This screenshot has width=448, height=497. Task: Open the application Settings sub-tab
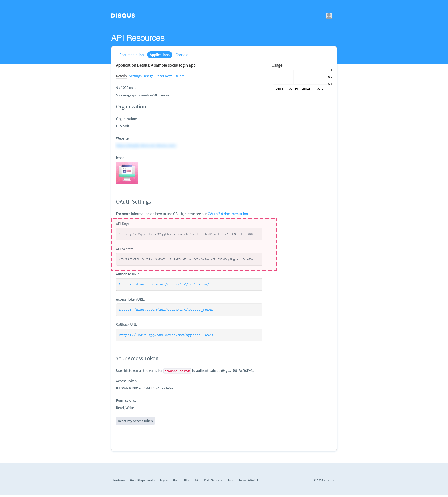(x=135, y=76)
